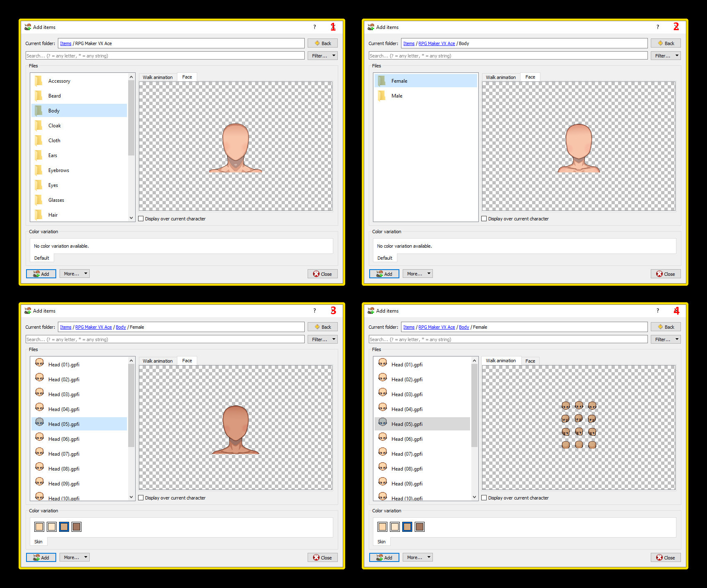Click the Cloak folder icon in window 1

(38, 125)
